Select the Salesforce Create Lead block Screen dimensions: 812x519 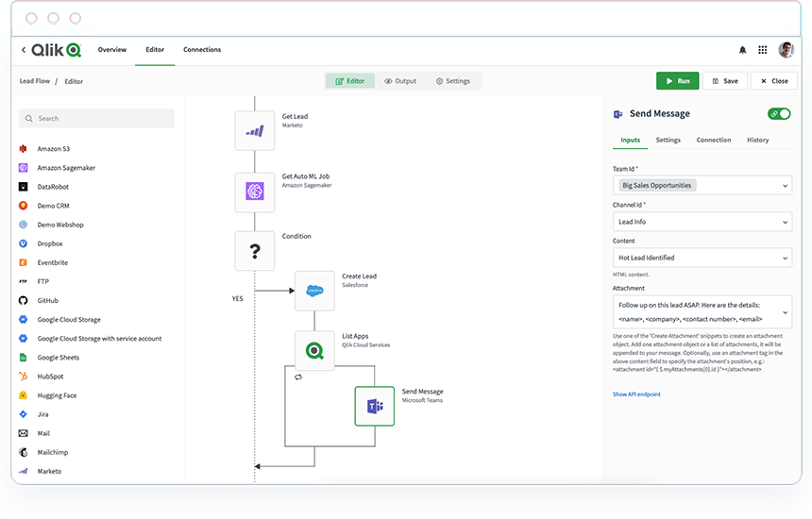(x=314, y=291)
